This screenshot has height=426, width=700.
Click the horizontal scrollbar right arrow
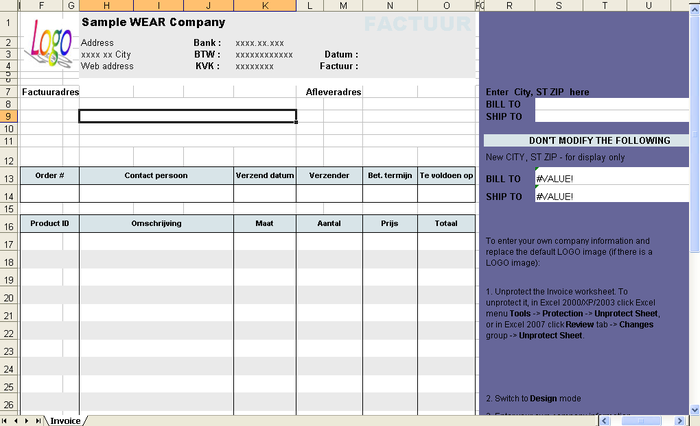680,421
